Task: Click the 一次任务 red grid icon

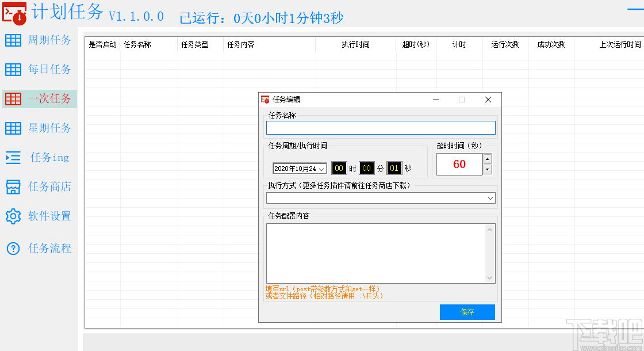Action: pyautogui.click(x=13, y=98)
